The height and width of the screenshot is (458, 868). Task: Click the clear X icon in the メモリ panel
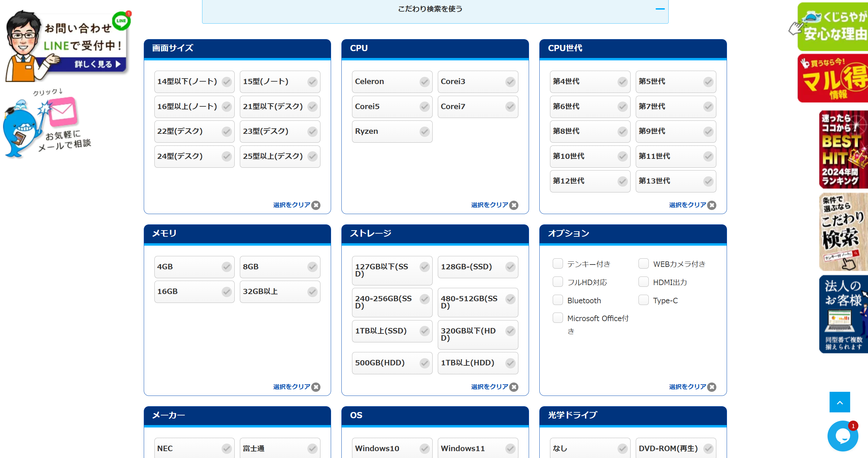coord(316,387)
